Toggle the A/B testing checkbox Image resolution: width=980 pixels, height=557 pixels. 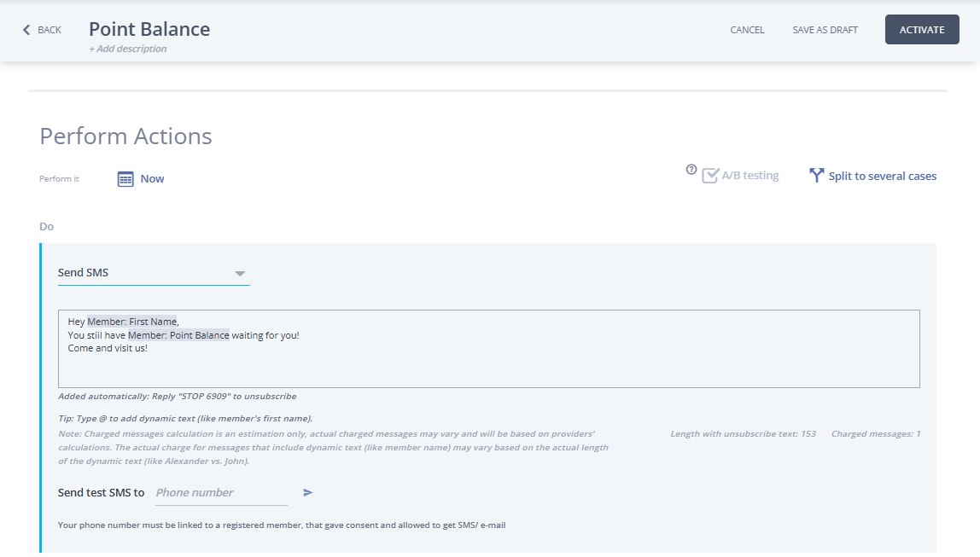tap(710, 176)
